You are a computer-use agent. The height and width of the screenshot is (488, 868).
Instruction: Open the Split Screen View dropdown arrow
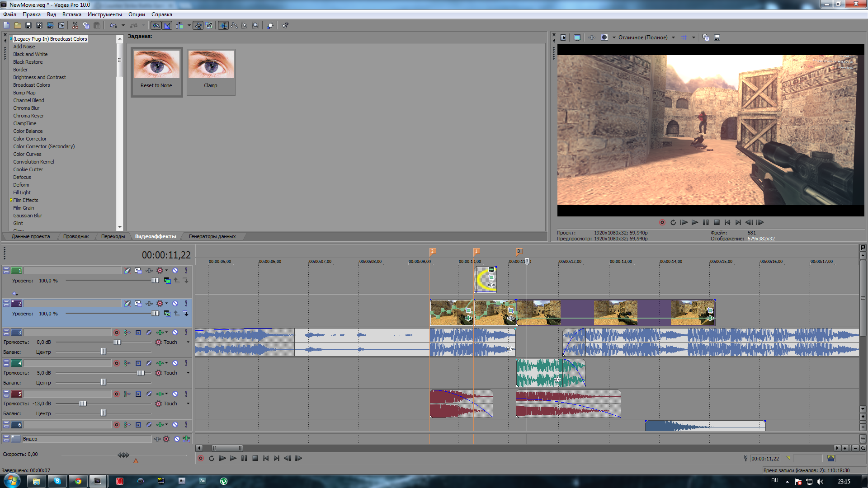click(614, 38)
